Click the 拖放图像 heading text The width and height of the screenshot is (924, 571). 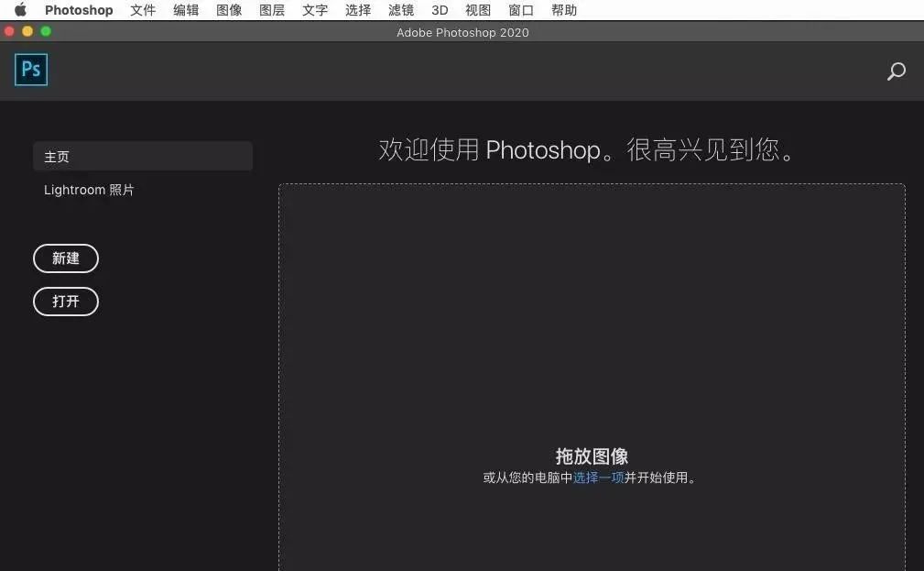pyautogui.click(x=592, y=456)
